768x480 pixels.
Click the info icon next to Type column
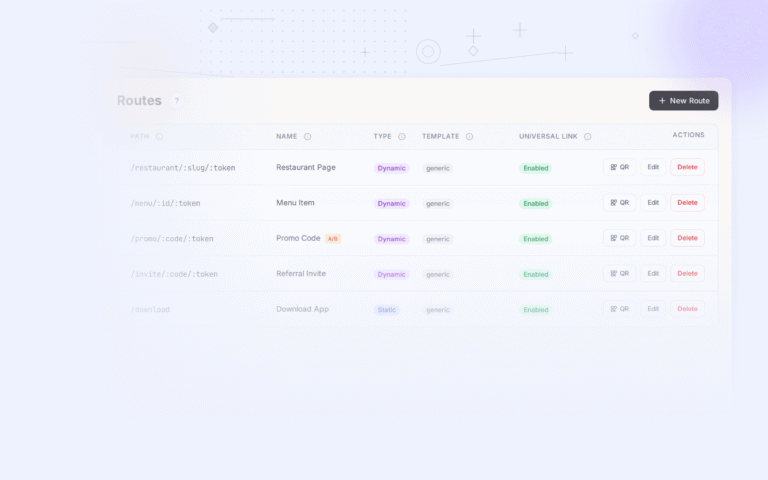click(402, 136)
